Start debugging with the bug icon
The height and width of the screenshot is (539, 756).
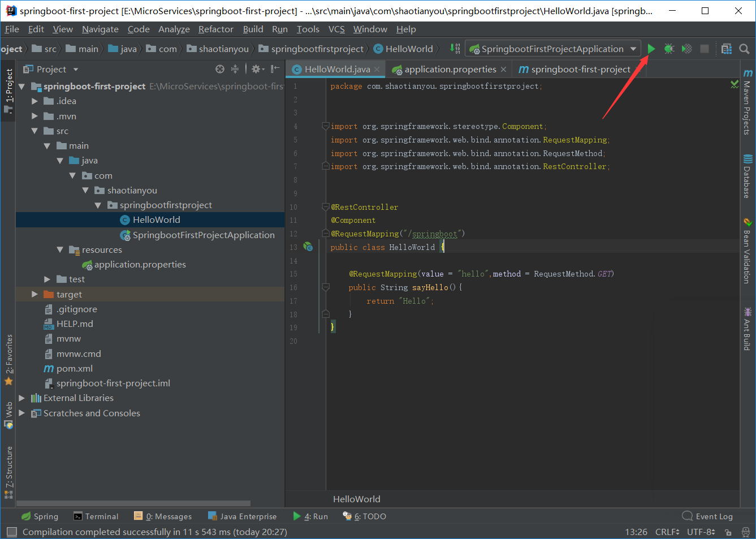click(x=669, y=49)
